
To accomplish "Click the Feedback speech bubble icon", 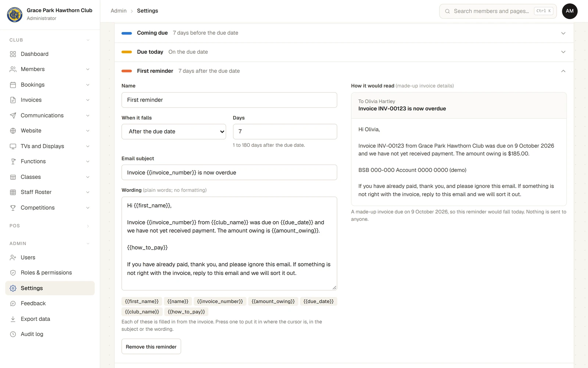I will point(13,304).
